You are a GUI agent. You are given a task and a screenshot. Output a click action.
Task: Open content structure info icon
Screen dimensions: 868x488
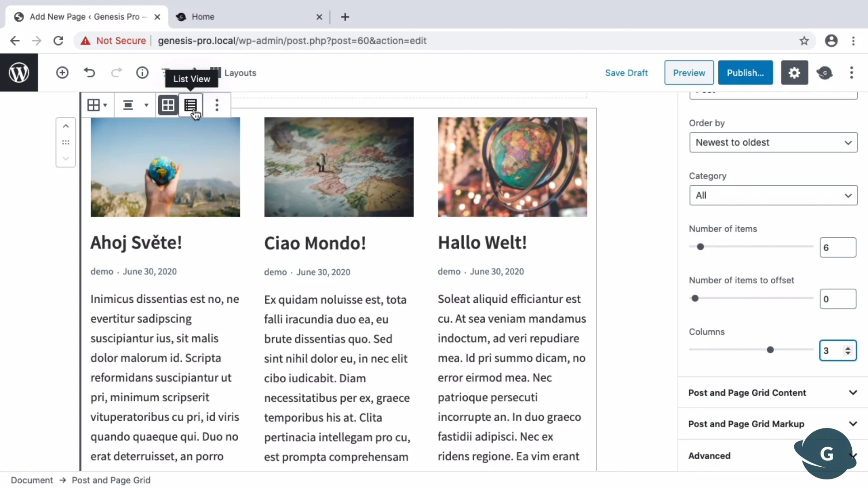click(x=142, y=73)
